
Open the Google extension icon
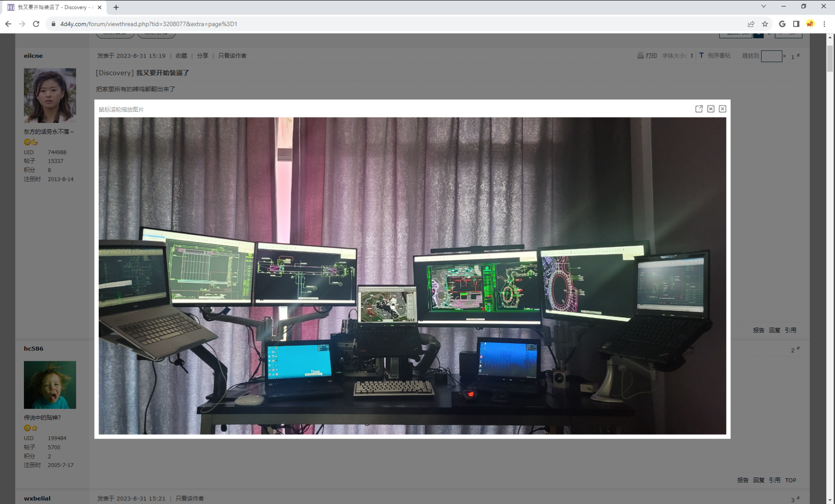(x=782, y=24)
